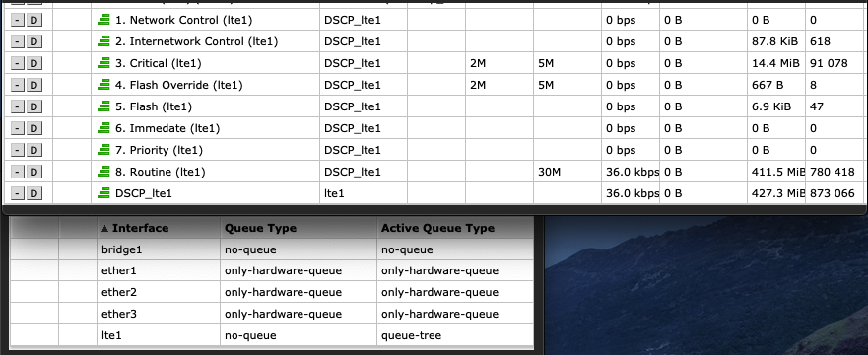Remove the 7. Priority (lte1) queue with minus button
Screen dimensions: 868x355
coord(18,150)
